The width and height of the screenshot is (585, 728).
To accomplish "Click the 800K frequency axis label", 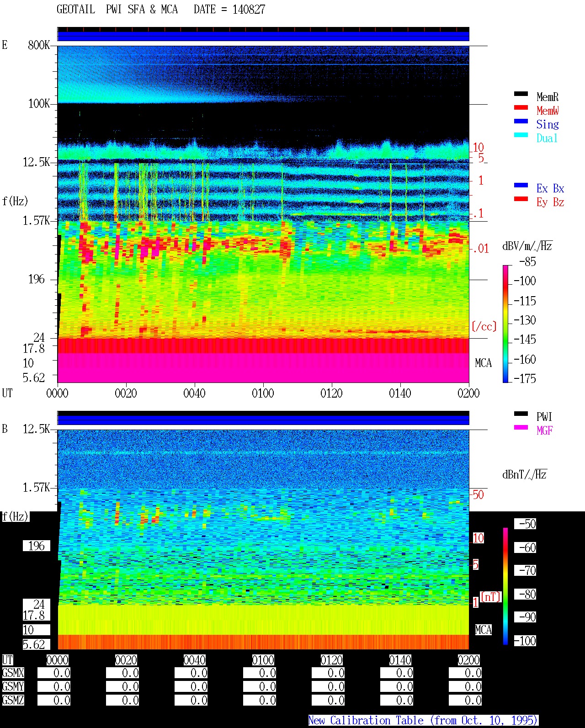I will click(x=39, y=45).
